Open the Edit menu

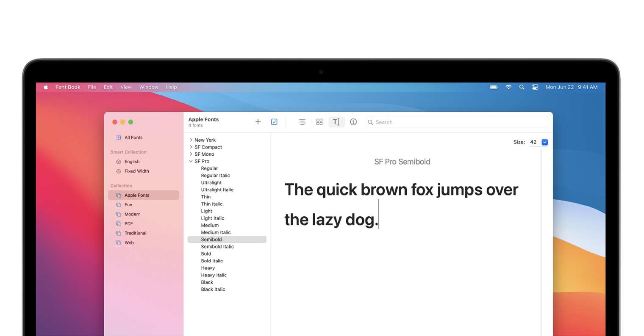click(x=108, y=87)
